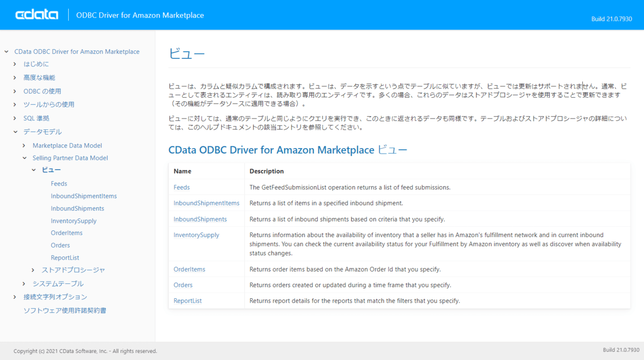Image resolution: width=644 pixels, height=360 pixels.
Task: Click the Name column header
Action: point(182,171)
